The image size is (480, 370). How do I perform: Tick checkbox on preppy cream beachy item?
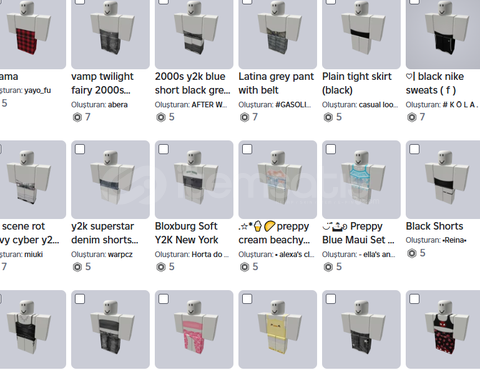247,149
